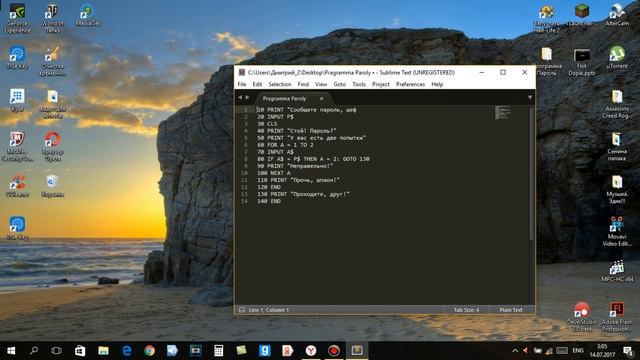Go to previous tab with left arrow
The width and height of the screenshot is (640, 360).
point(240,97)
